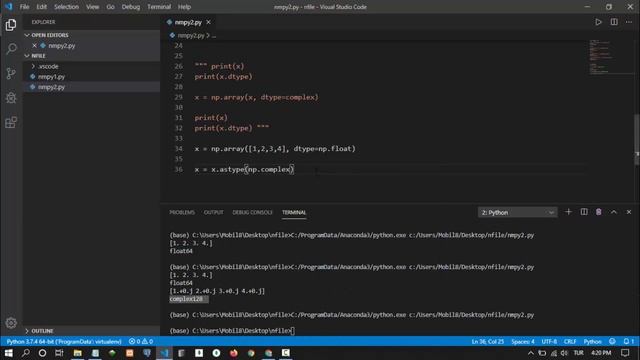Change indentation via Spaces: 4
This screenshot has height=360, width=640.
point(523,341)
